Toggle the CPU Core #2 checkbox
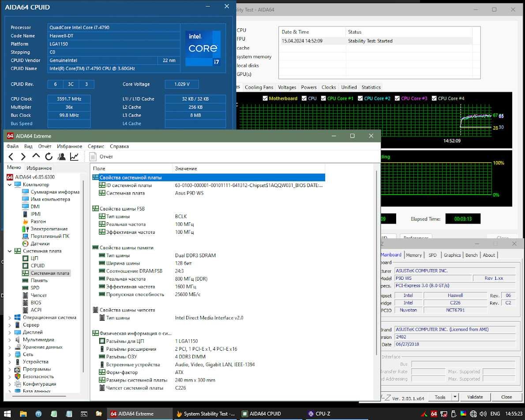The width and height of the screenshot is (525, 420). pos(360,98)
